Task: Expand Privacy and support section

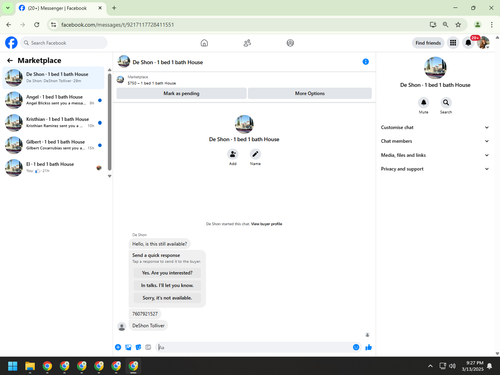Action: [435, 169]
